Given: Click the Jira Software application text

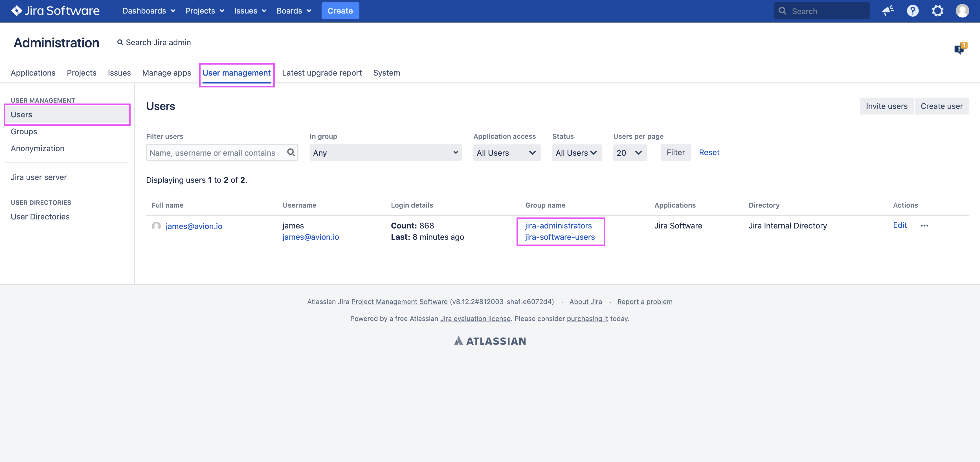Looking at the screenshot, I should tap(678, 225).
